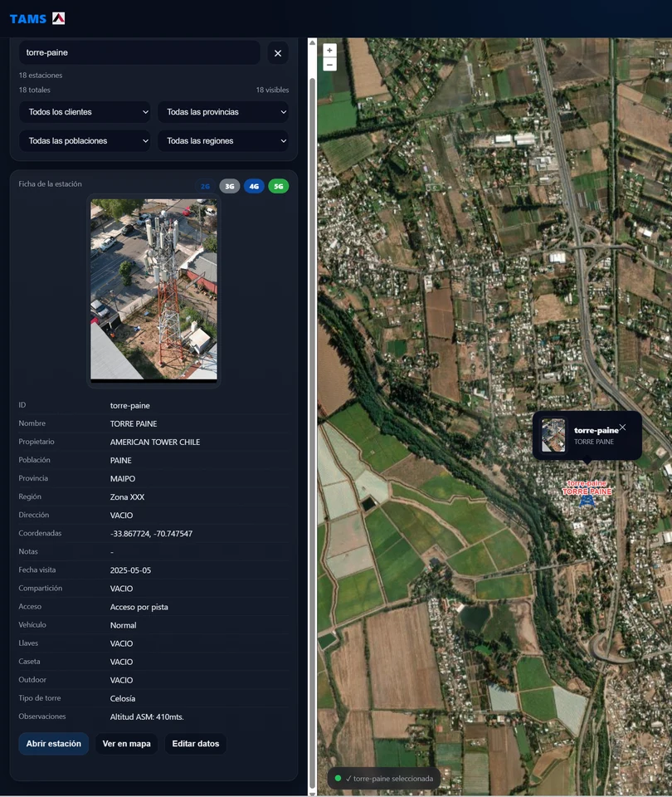Click the Editar datos button
The image size is (672, 797).
pos(196,744)
